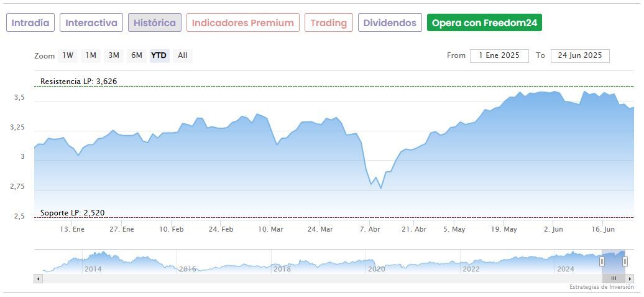
Task: Select the Histórica tab
Action: [x=155, y=23]
